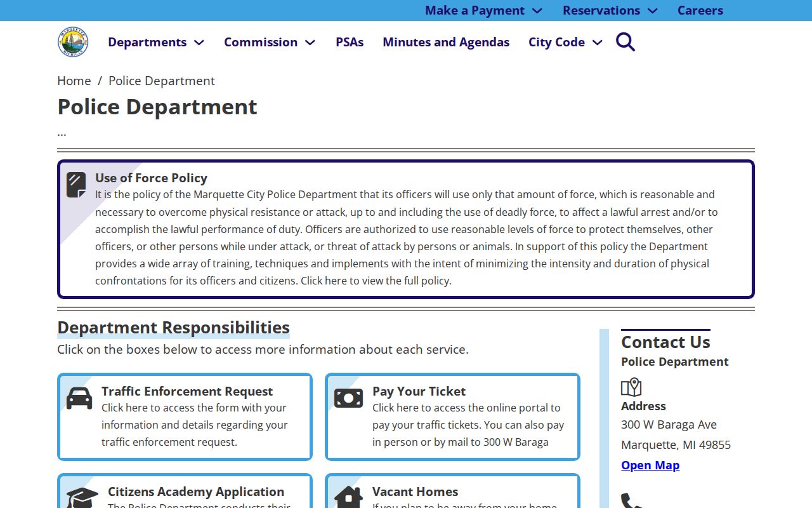Click the car icon for Traffic Enforcement
The width and height of the screenshot is (812, 508).
[79, 398]
